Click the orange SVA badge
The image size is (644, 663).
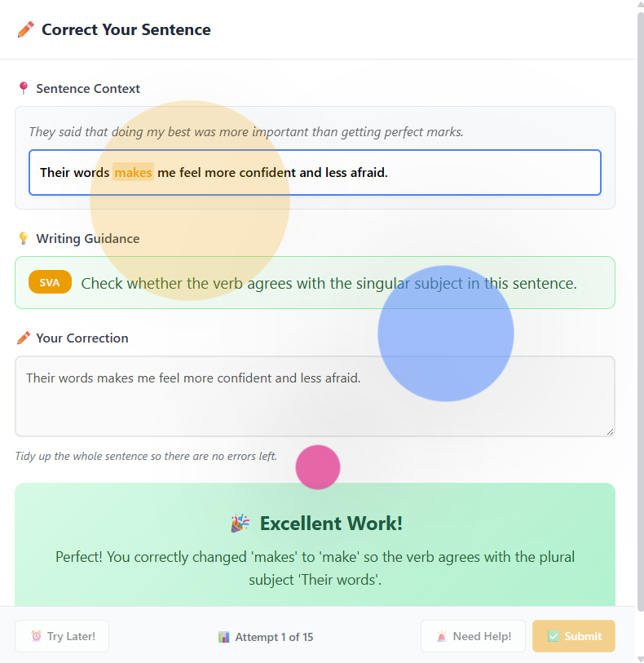click(x=50, y=282)
